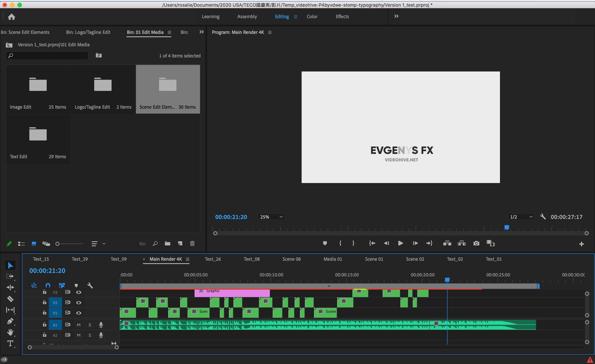The image size is (595, 364).
Task: Open the 25% zoom level dropdown
Action: pos(271,217)
